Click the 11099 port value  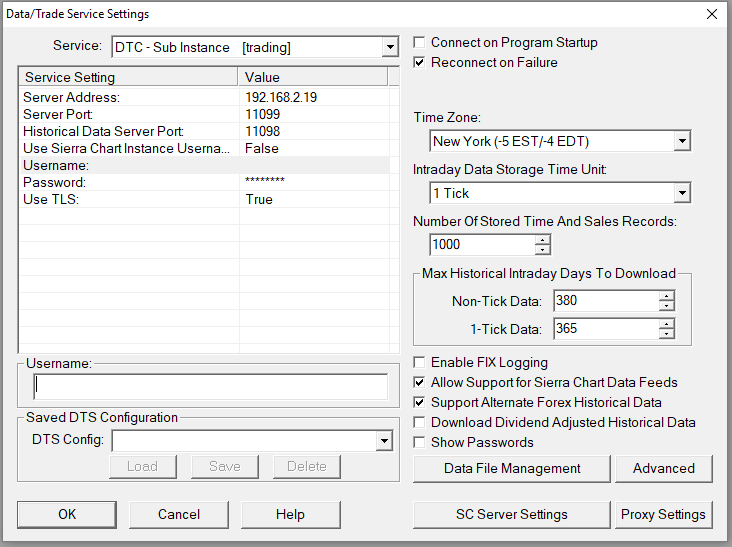pyautogui.click(x=262, y=114)
